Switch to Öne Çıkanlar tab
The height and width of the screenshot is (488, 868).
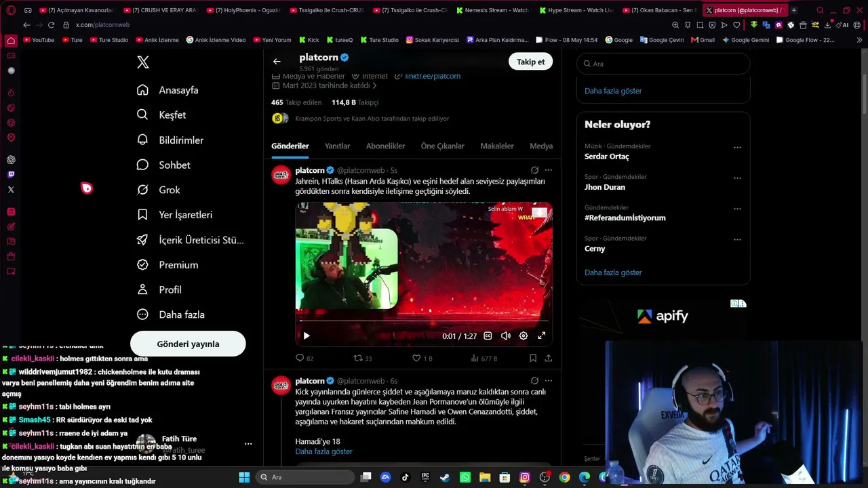pyautogui.click(x=443, y=146)
